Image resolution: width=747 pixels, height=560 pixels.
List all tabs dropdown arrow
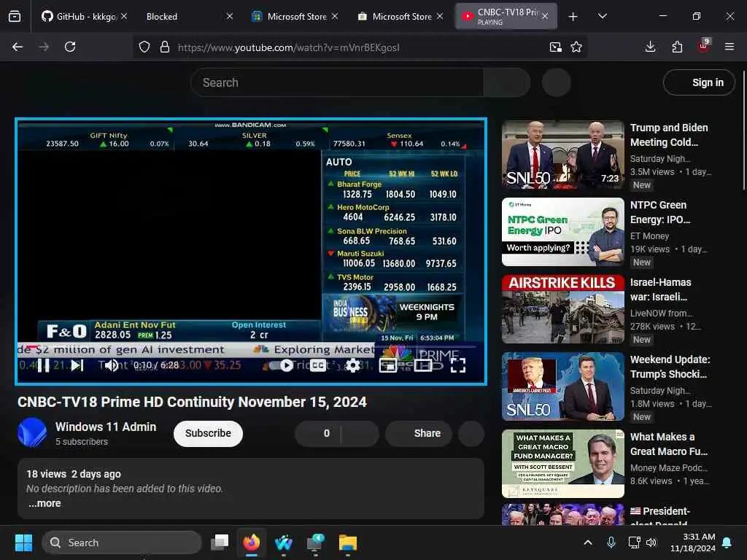(602, 16)
